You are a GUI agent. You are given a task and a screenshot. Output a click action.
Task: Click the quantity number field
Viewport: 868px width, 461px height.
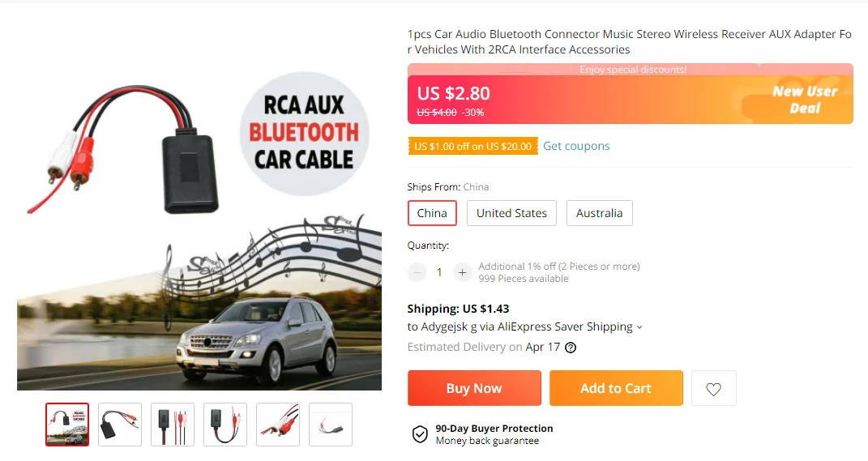coord(439,273)
